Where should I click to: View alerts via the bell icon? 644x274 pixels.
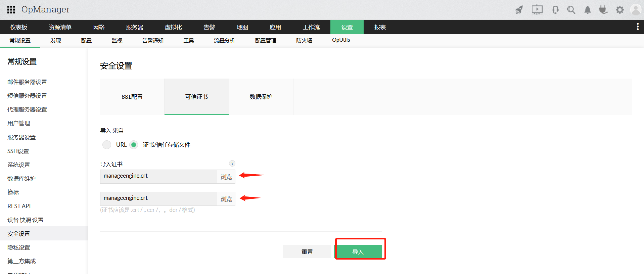click(587, 10)
